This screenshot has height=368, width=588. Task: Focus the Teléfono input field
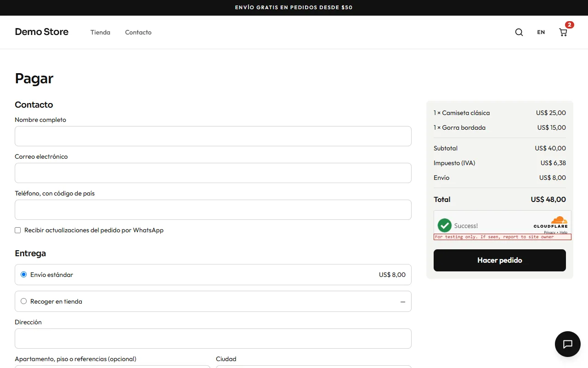pyautogui.click(x=213, y=210)
